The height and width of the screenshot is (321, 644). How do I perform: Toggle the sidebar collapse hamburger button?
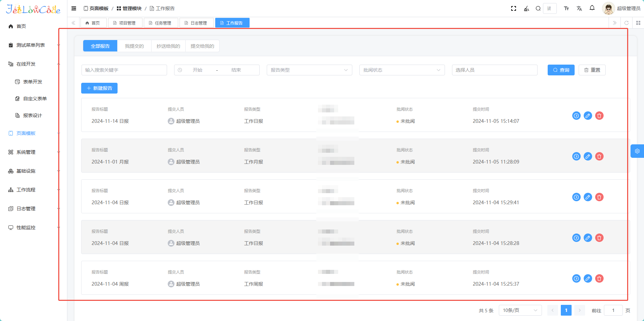[x=74, y=8]
